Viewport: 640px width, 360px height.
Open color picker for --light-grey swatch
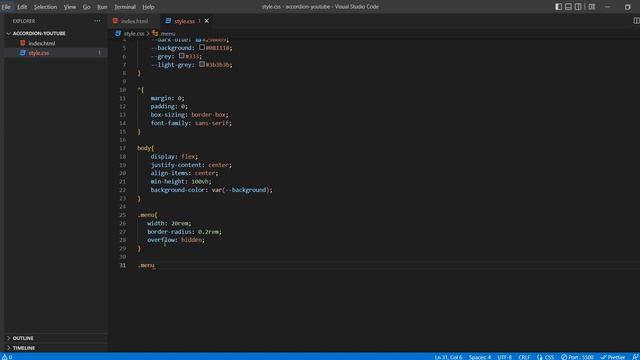(202, 64)
